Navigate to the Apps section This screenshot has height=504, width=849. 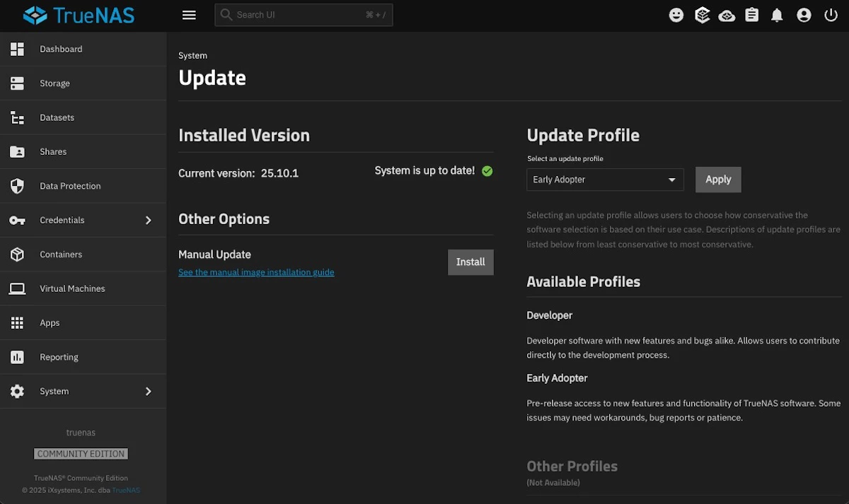click(50, 322)
